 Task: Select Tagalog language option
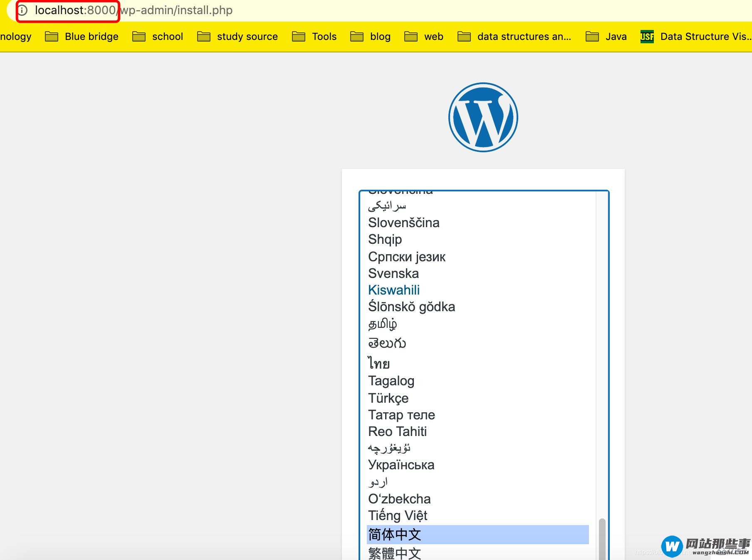[x=477, y=381]
